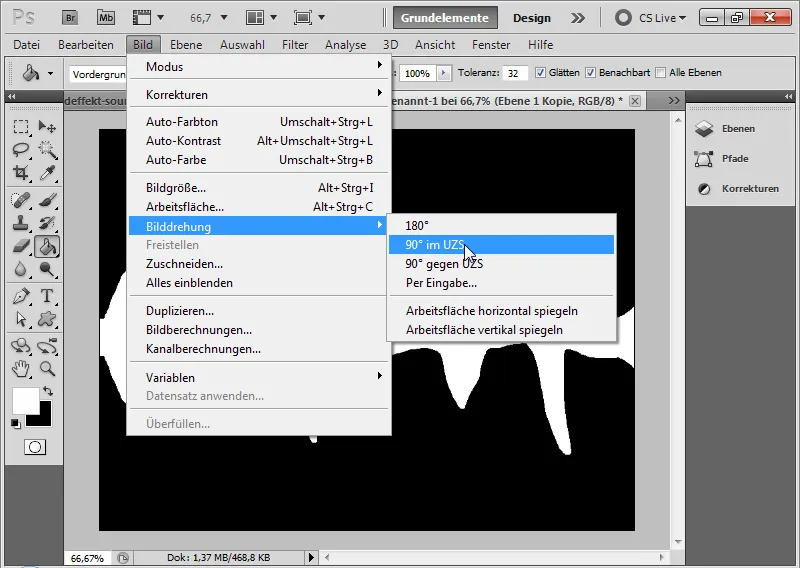This screenshot has width=800, height=568.
Task: Open Mini Bridge via the Mb icon
Action: tap(106, 18)
